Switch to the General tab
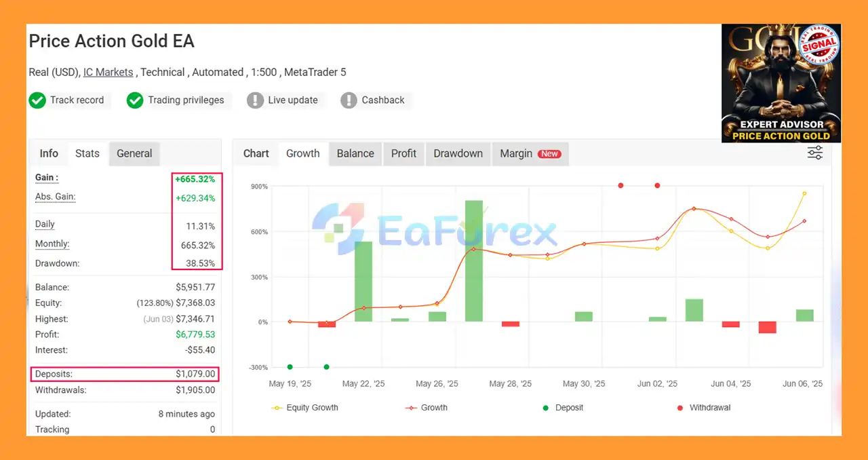Image resolution: width=868 pixels, height=460 pixels. 134,153
